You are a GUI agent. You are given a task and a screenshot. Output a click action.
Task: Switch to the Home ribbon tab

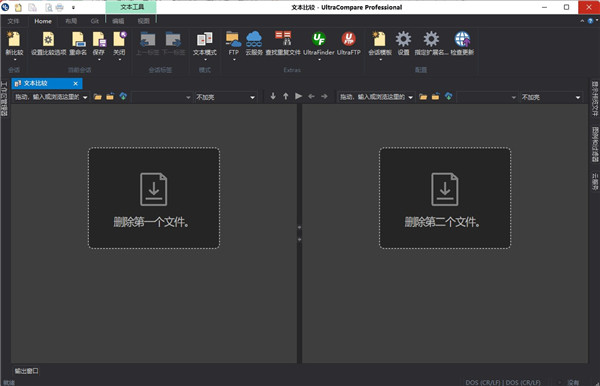(43, 21)
